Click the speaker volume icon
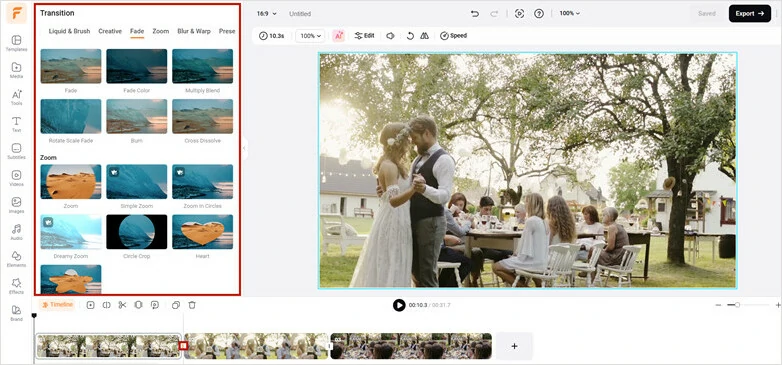Image resolution: width=782 pixels, height=365 pixels. 391,35
